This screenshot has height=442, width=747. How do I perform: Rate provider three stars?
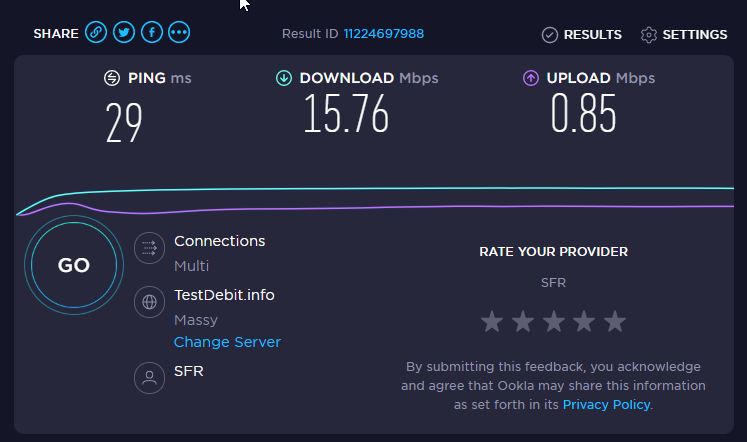coord(553,322)
